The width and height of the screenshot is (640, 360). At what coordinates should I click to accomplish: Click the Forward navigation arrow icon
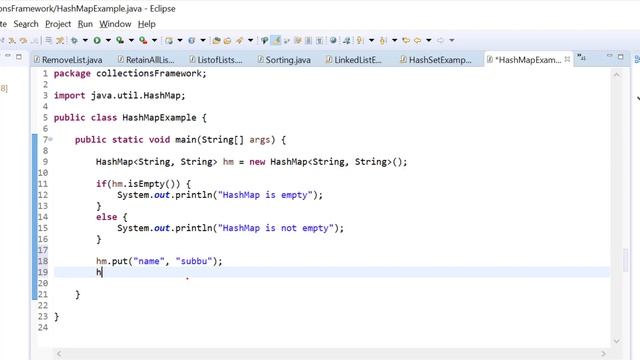click(x=440, y=40)
